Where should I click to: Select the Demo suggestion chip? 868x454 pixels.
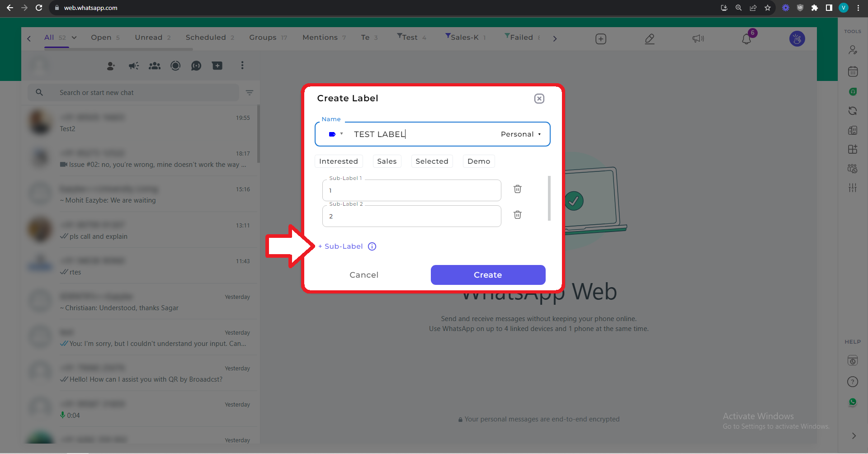(479, 161)
